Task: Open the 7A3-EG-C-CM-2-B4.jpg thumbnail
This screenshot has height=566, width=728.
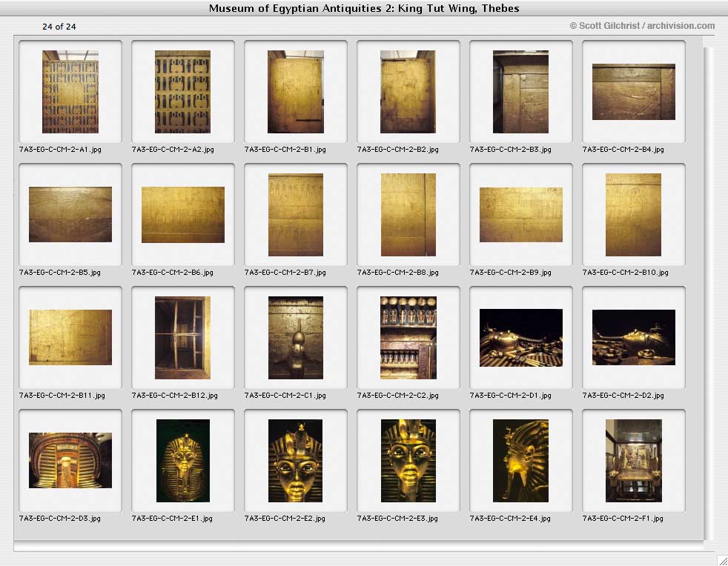Action: (634, 92)
